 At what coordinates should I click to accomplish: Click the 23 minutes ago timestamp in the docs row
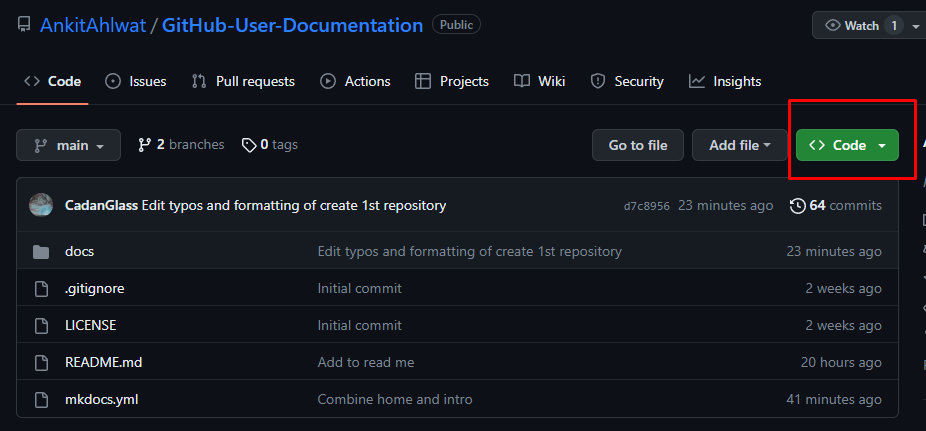(834, 252)
